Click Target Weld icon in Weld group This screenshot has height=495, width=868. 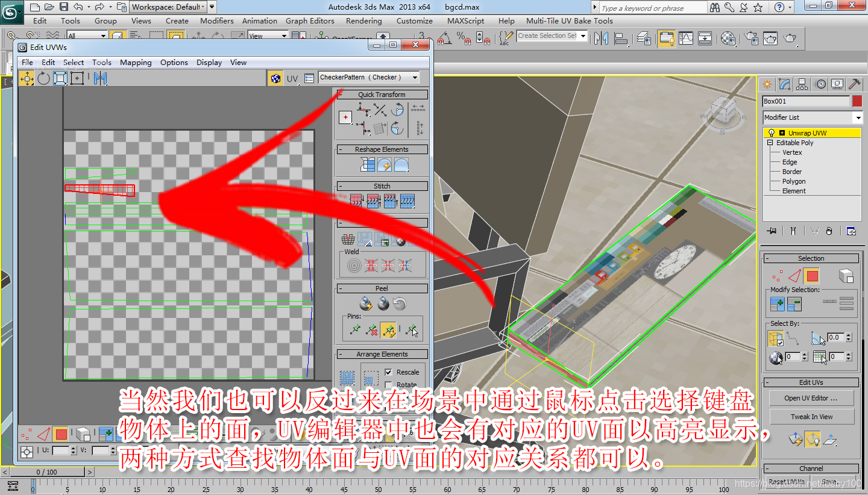pyautogui.click(x=354, y=265)
